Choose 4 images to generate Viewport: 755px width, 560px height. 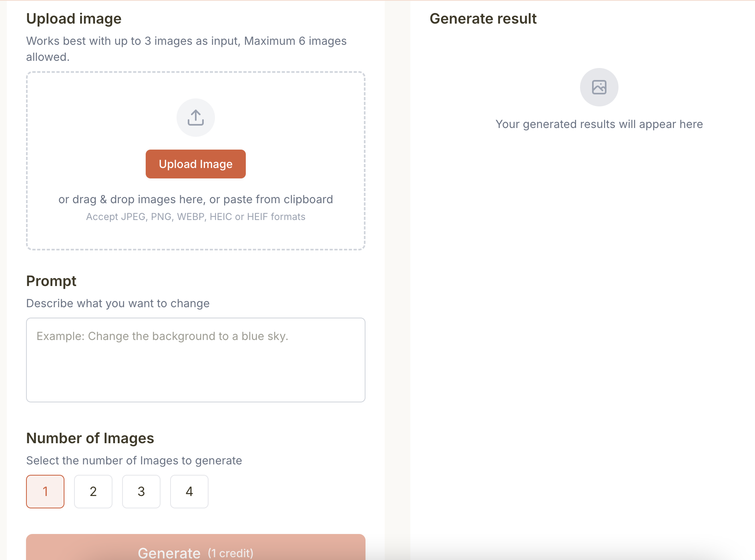pos(189,492)
